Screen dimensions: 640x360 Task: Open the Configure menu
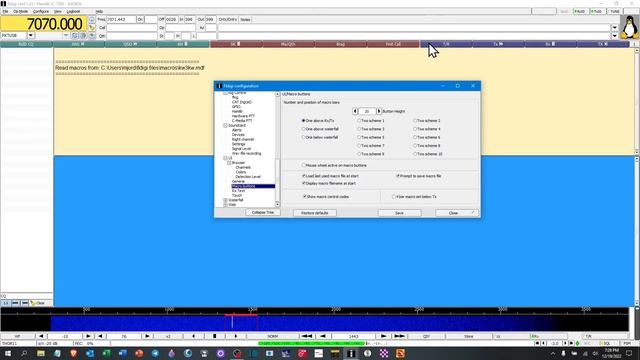click(41, 11)
